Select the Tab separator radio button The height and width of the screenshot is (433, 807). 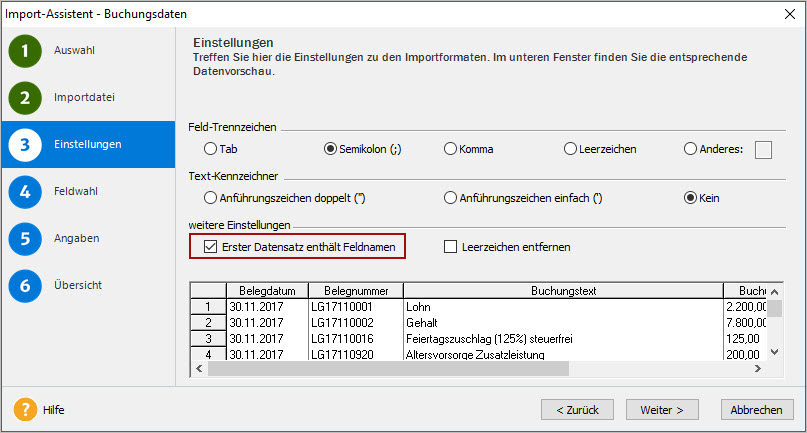tap(210, 149)
